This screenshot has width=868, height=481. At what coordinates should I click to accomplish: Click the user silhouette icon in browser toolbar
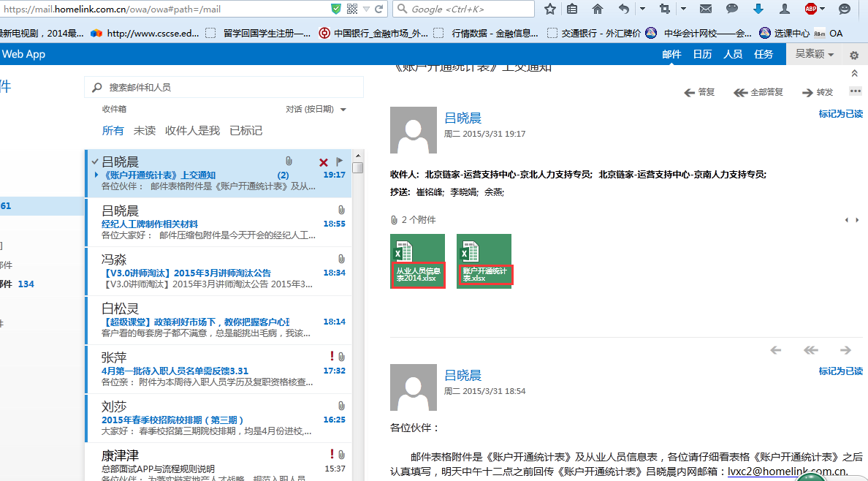[785, 9]
